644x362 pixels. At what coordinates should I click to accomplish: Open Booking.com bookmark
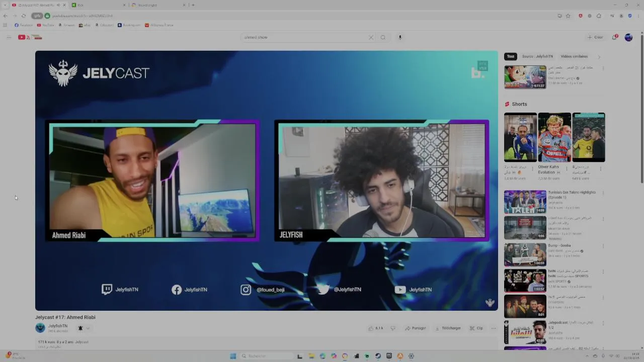click(x=129, y=25)
